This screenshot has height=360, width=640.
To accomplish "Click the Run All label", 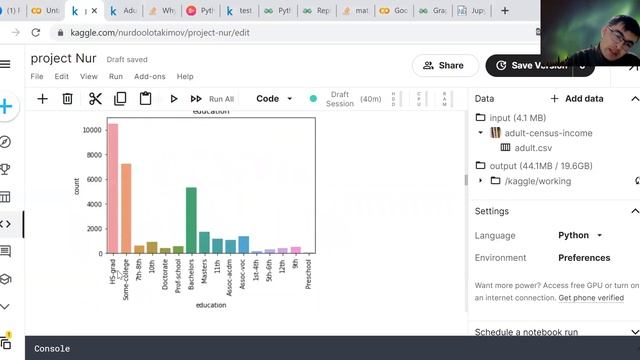I will tap(221, 99).
